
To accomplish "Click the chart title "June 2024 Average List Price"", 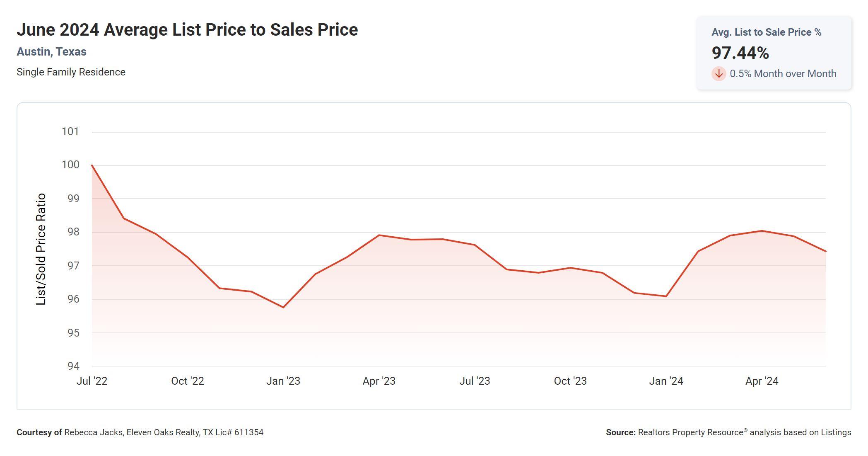I will click(187, 30).
